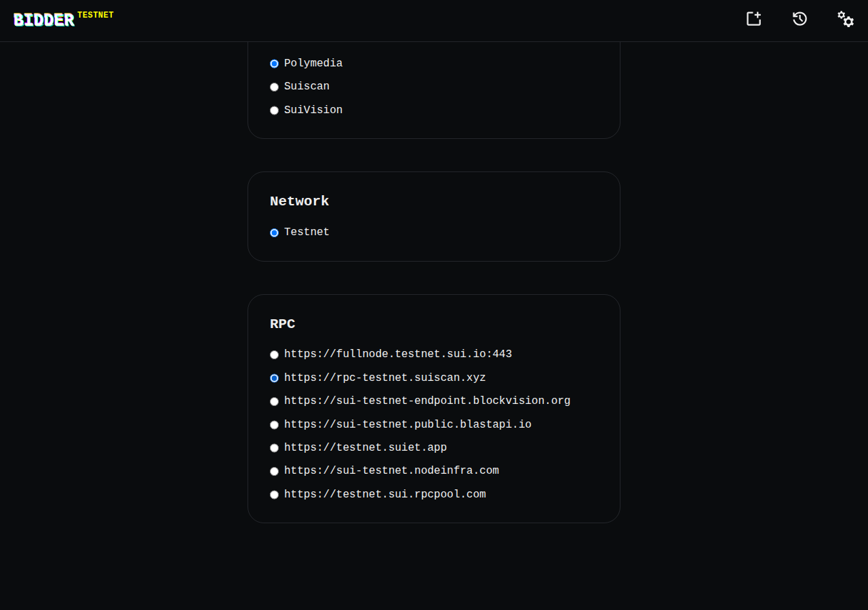Open the settings gears icon
This screenshot has height=610, width=868.
click(846, 19)
